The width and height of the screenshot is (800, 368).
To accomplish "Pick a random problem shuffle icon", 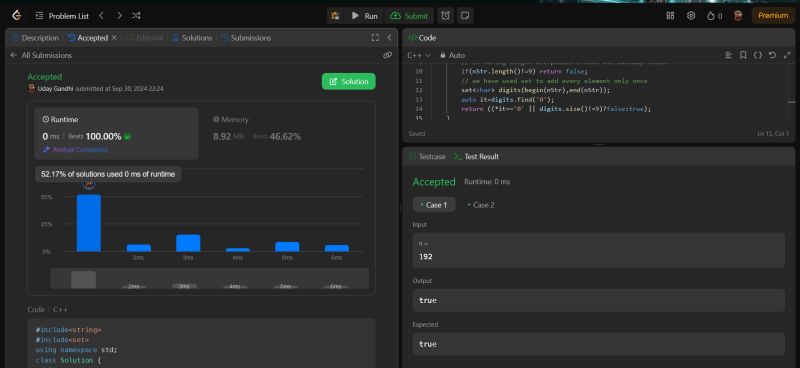I will click(x=136, y=16).
